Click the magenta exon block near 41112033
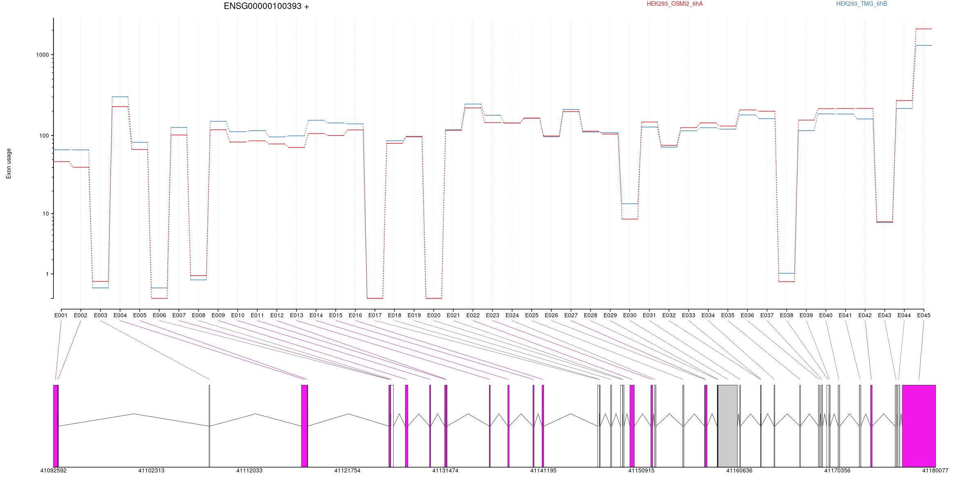This screenshot has width=980, height=490. (304, 426)
